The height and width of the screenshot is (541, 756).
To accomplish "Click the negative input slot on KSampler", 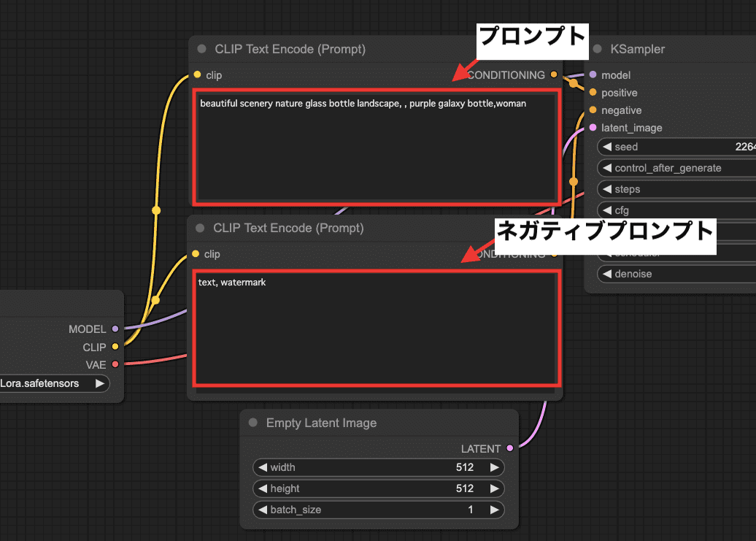I will [x=592, y=110].
